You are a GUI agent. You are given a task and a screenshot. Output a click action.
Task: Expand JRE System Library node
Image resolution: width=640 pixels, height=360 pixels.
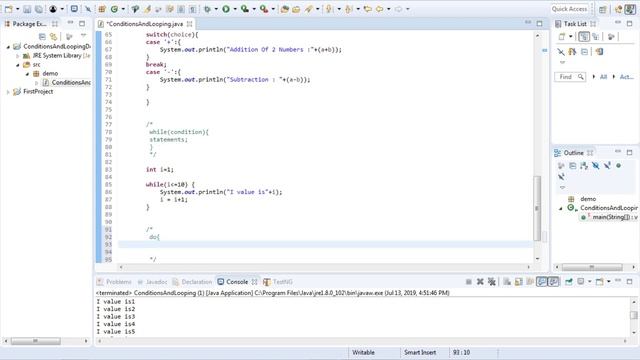[x=18, y=56]
